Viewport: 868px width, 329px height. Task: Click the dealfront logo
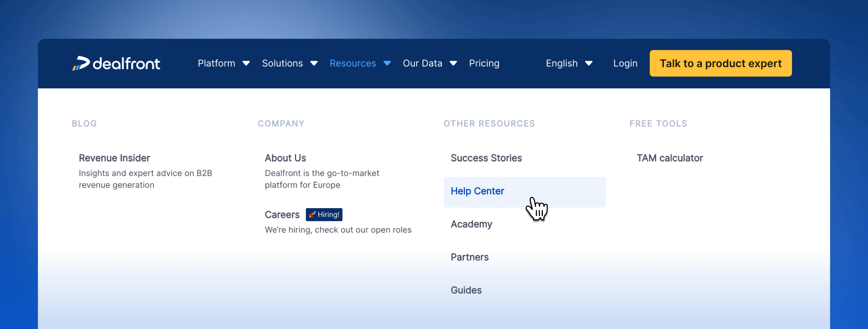coord(116,63)
